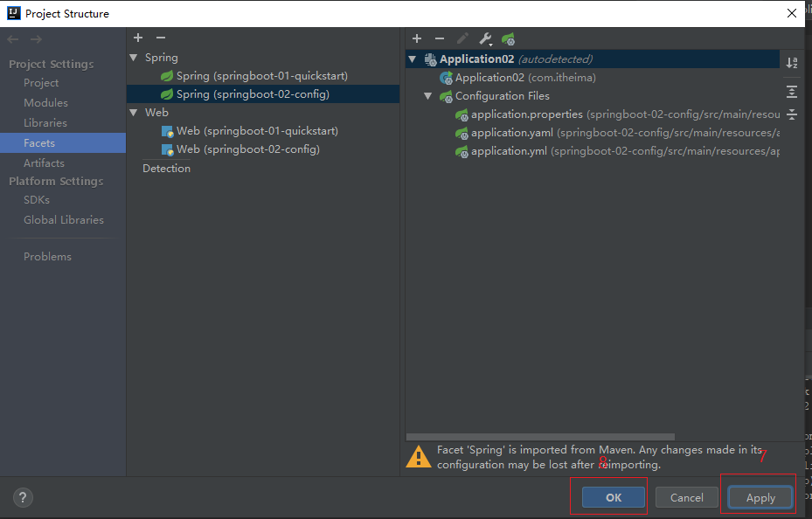Image resolution: width=812 pixels, height=519 pixels.
Task: Select Web (springboot-01-quickstart) facet
Action: (256, 131)
